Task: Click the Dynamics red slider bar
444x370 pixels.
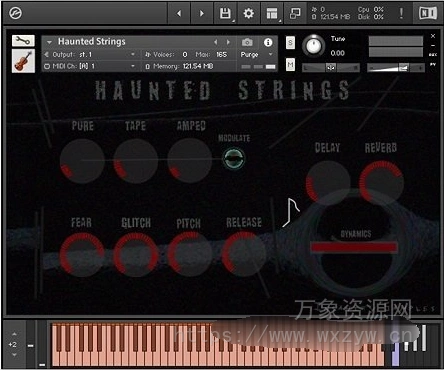Action: [354, 247]
